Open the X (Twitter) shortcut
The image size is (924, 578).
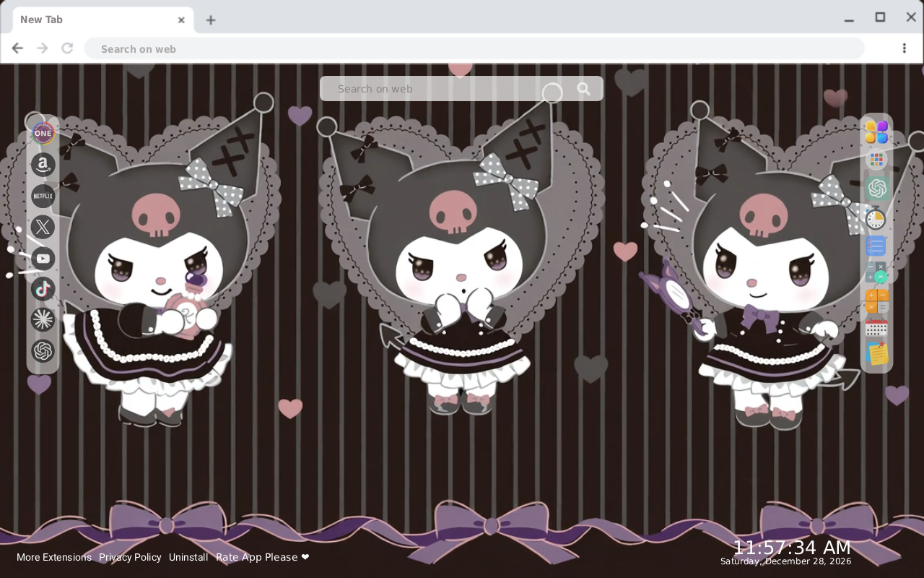tap(43, 227)
